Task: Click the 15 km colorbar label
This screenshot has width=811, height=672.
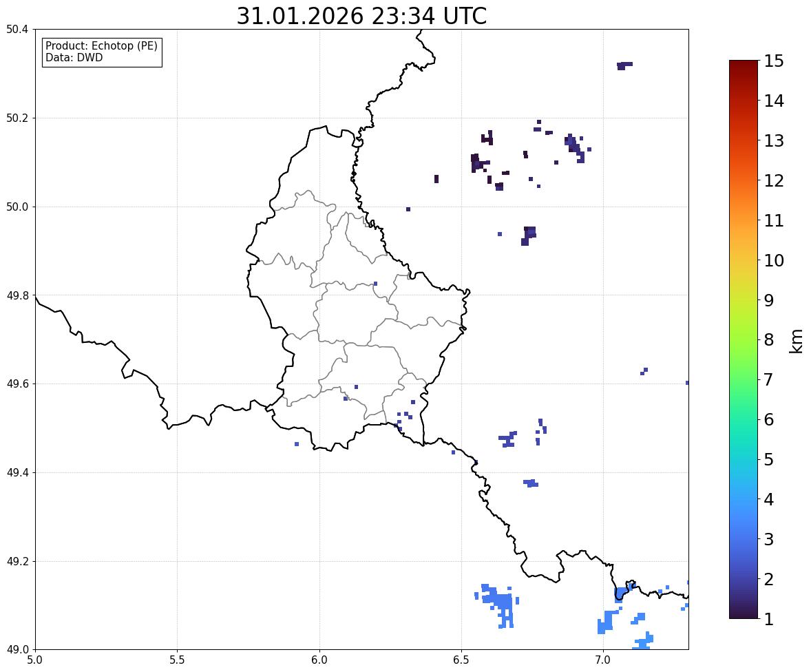Action: coord(774,61)
